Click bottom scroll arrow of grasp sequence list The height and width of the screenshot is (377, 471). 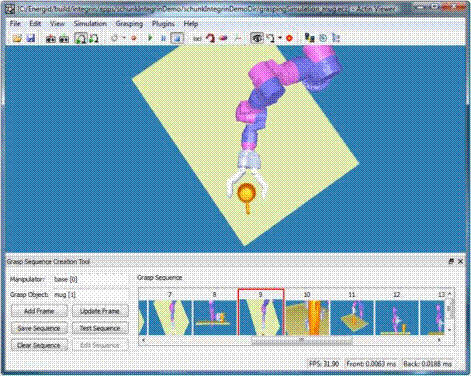(x=449, y=330)
